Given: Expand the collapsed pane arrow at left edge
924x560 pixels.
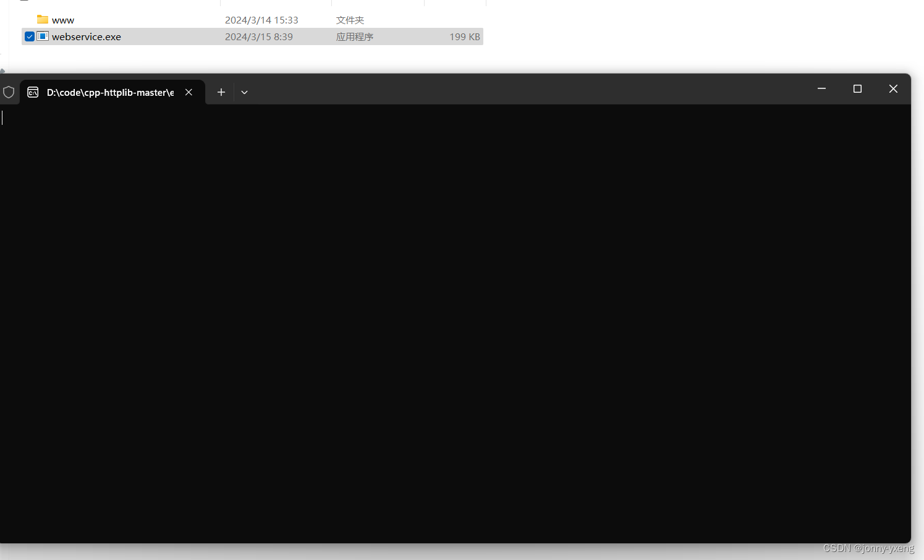Looking at the screenshot, I should click(x=2, y=70).
